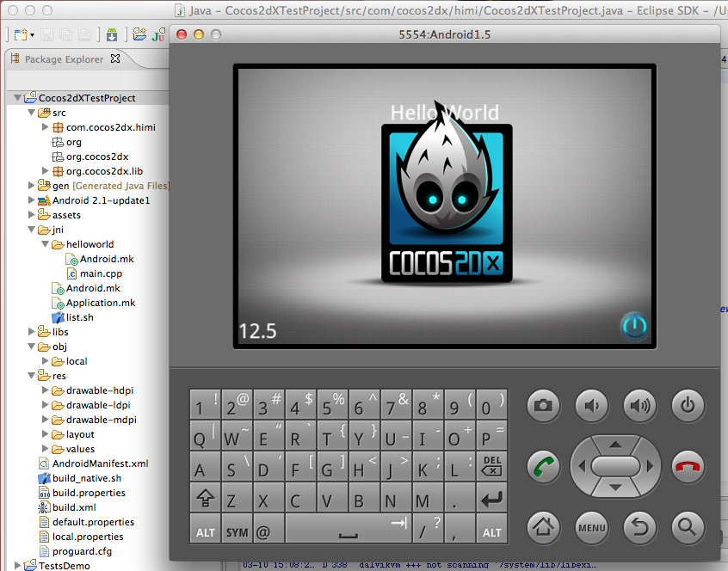Click the New wizard toolbar icon in Eclipse
Image resolution: width=728 pixels, height=571 pixels.
(x=20, y=34)
